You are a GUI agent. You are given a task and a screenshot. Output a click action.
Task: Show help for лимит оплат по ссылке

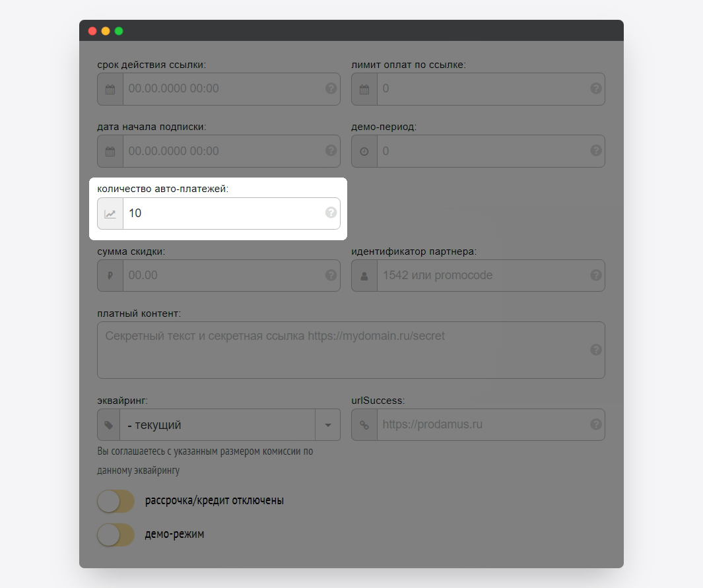(x=595, y=88)
